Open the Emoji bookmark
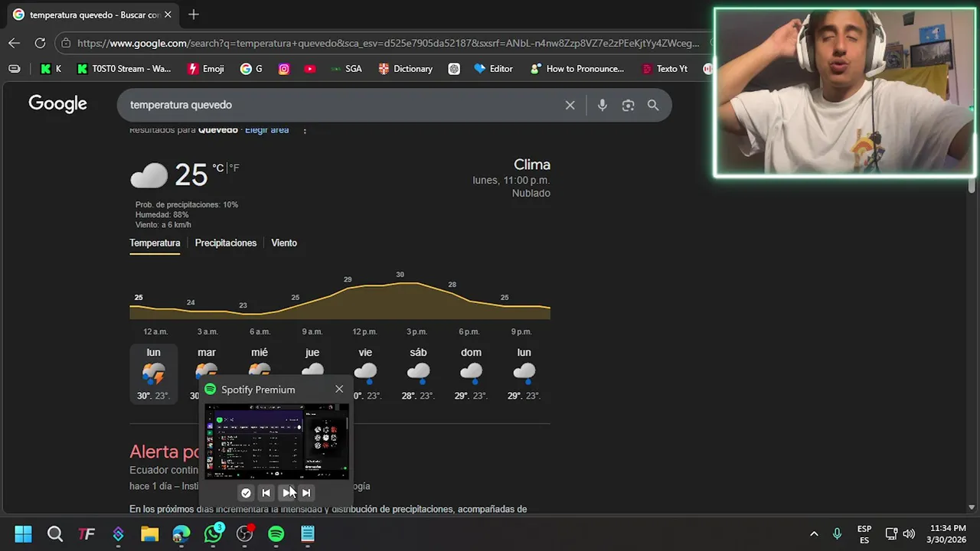 tap(206, 69)
